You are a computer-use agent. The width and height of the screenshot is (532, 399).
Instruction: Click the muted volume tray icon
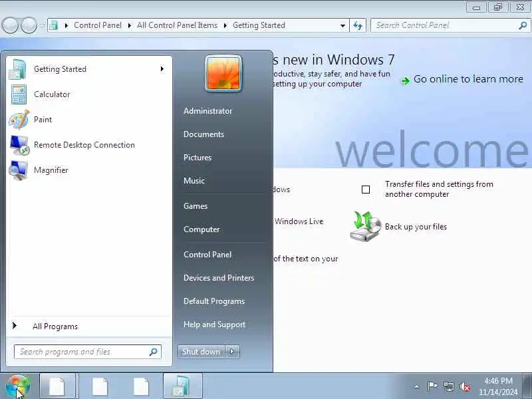[x=464, y=386]
